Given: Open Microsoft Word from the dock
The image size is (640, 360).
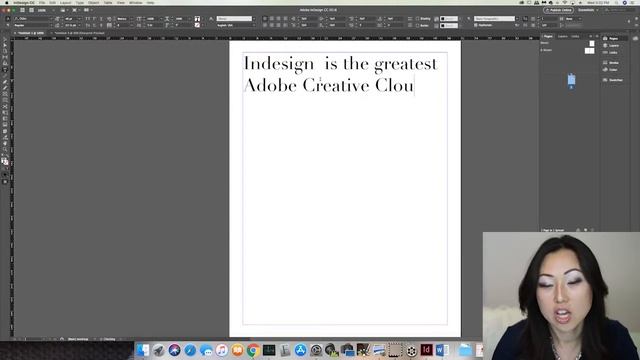Looking at the screenshot, I should tap(442, 350).
